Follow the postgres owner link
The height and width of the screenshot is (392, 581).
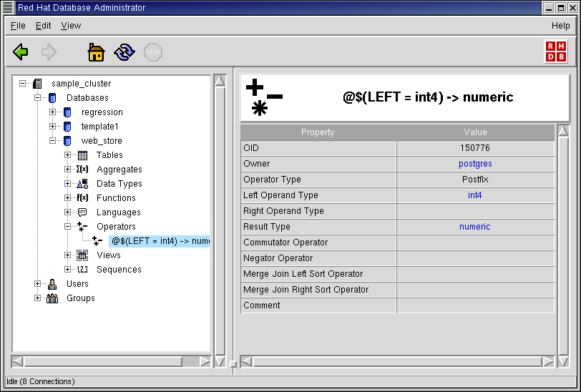click(x=475, y=164)
